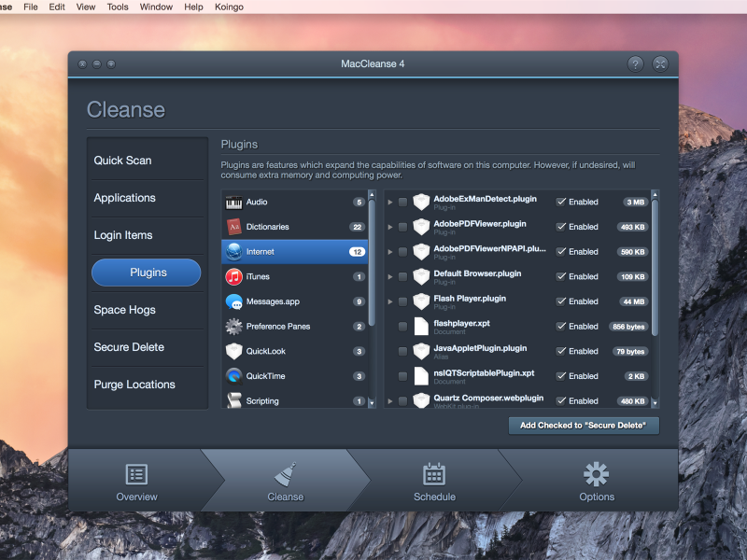Click the Internet globe icon
Screen dimensions: 747x560
[x=233, y=252]
